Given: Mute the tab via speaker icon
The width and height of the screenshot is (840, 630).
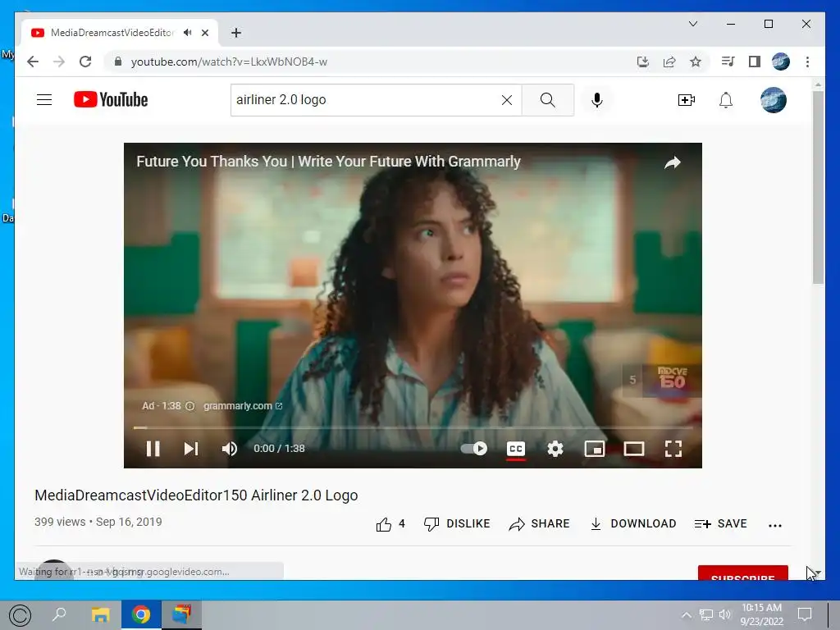Looking at the screenshot, I should 187,33.
